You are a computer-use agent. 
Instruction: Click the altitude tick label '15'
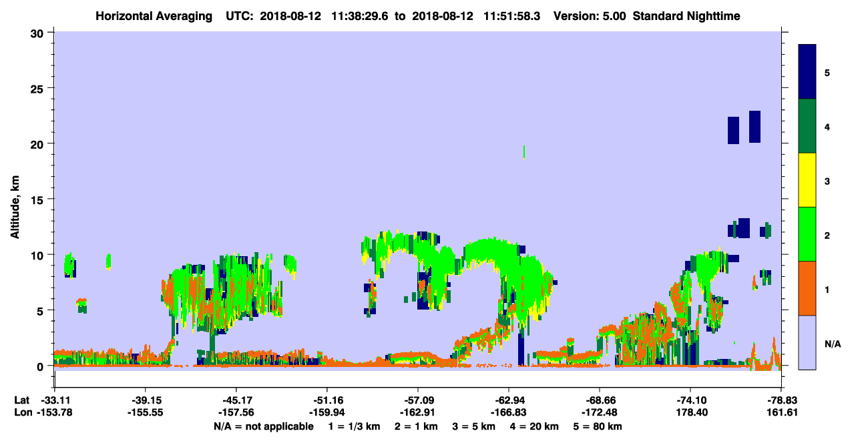pyautogui.click(x=39, y=199)
